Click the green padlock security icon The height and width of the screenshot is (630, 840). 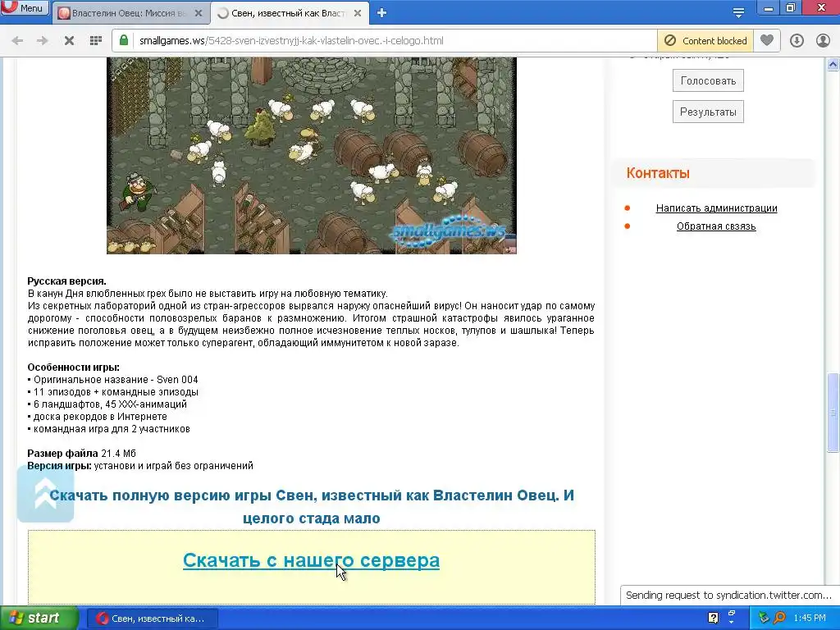click(124, 40)
